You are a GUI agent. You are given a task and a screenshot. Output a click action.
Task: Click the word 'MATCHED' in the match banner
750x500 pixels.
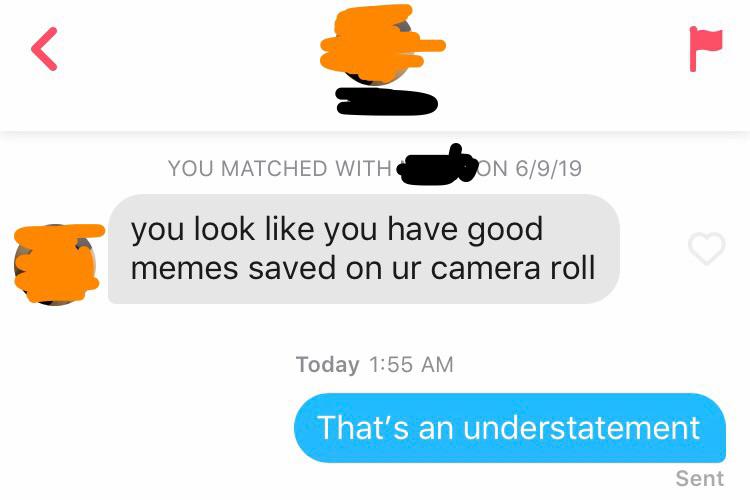coord(275,168)
